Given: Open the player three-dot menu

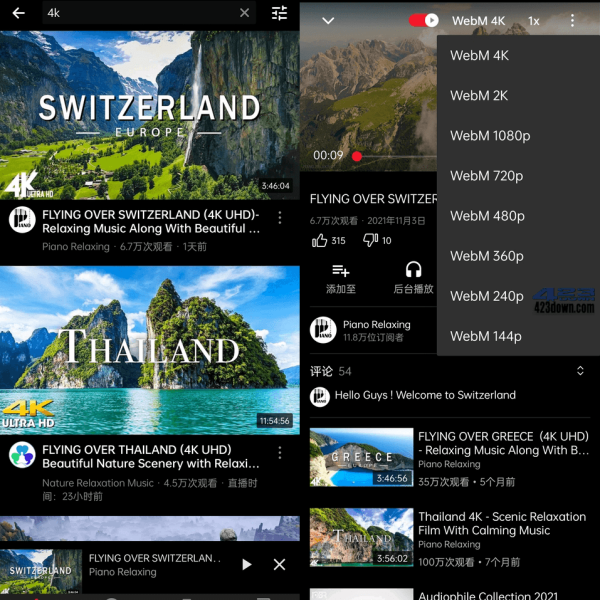Looking at the screenshot, I should 572,21.
